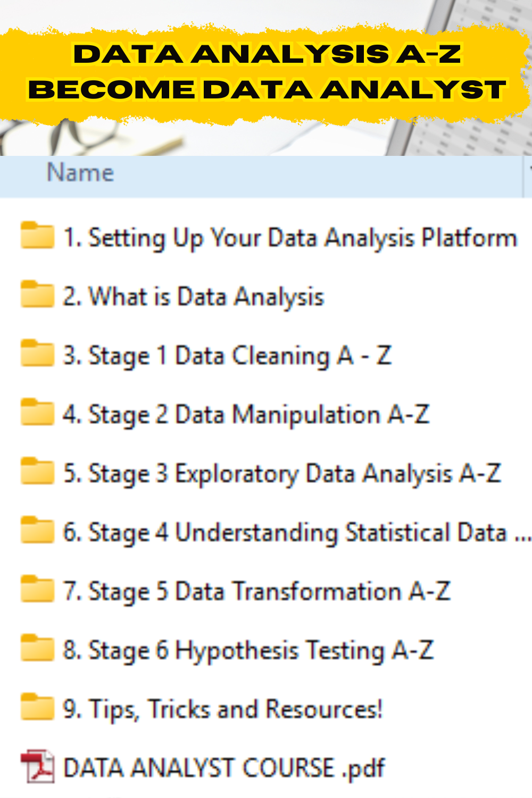Select the PDF icon for DATA ANALYST COURSE
This screenshot has height=798, width=532.
37,767
